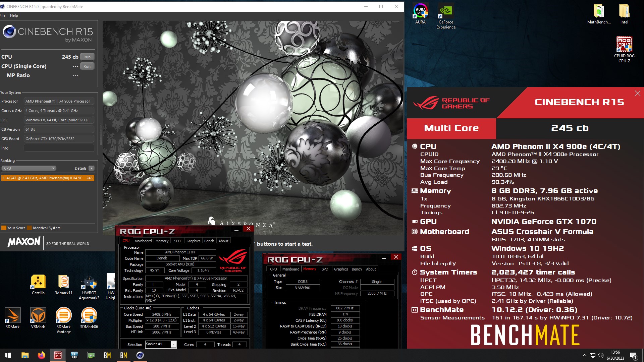Close the ROG CPU-Z CPU window
Image resolution: width=644 pixels, height=362 pixels.
pyautogui.click(x=248, y=229)
